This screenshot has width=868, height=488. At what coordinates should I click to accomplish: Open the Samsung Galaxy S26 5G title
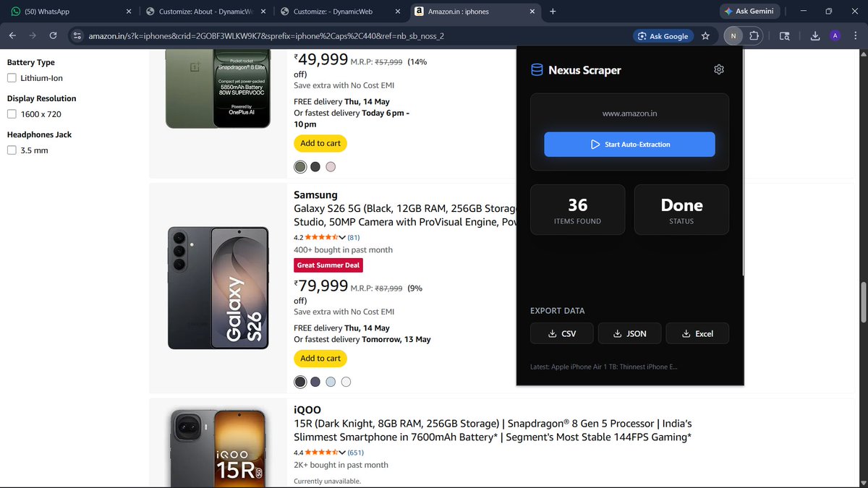pyautogui.click(x=405, y=215)
